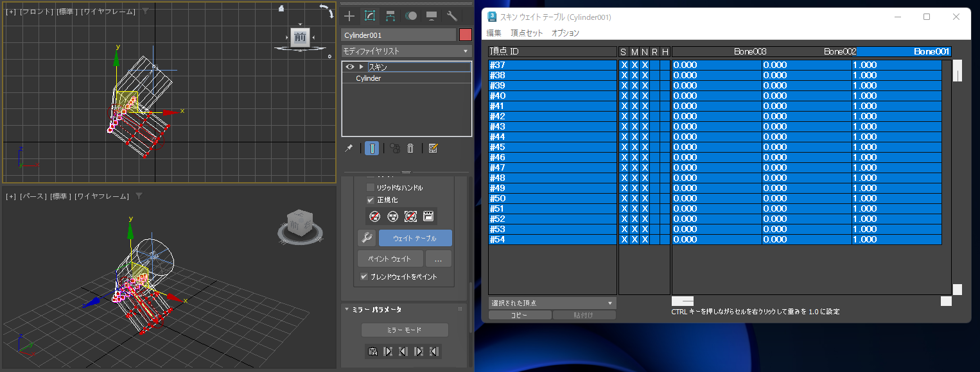Click first left-arrow mirror paste icon

click(403, 351)
